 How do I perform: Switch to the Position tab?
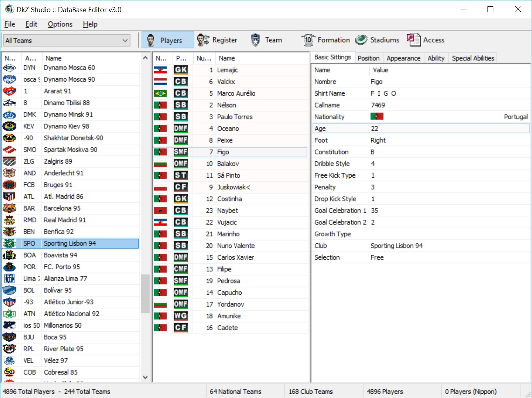368,58
